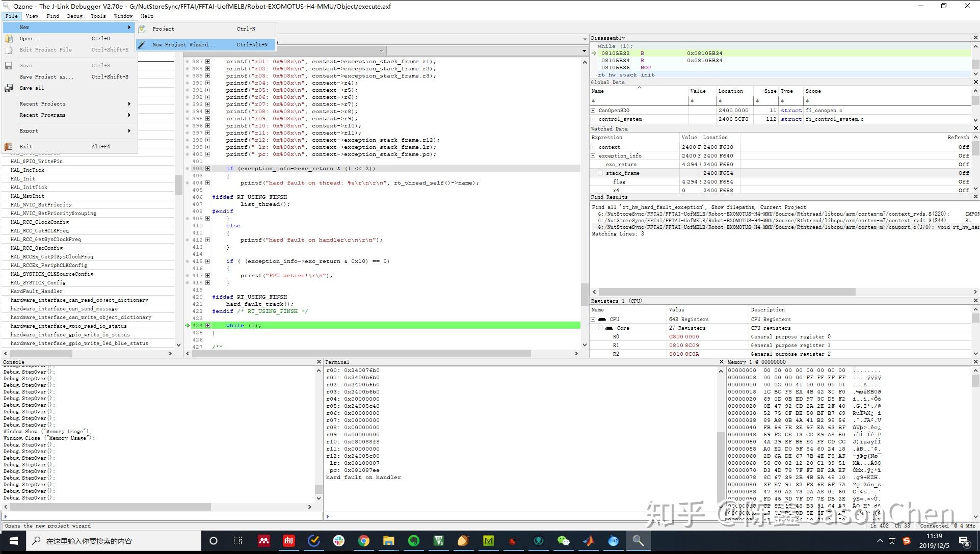980x554 pixels.
Task: Click the Exit door icon
Action: pos(9,147)
